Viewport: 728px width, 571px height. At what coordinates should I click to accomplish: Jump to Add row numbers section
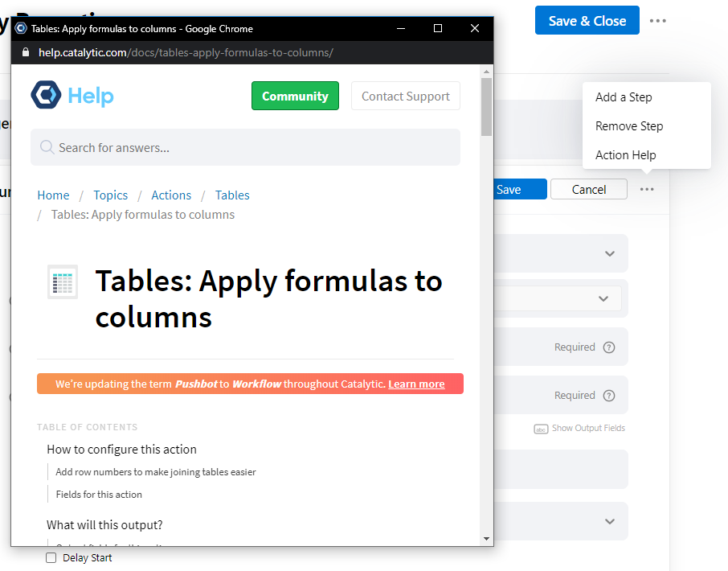[156, 472]
